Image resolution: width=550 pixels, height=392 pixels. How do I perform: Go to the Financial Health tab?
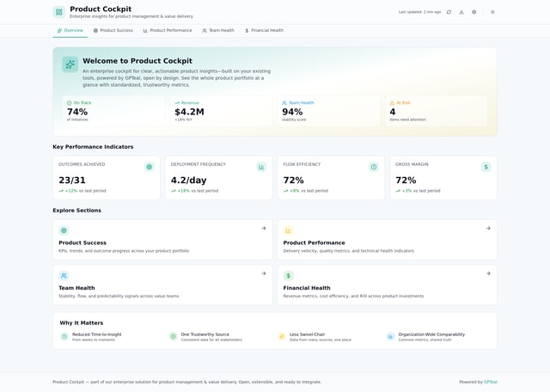[264, 30]
